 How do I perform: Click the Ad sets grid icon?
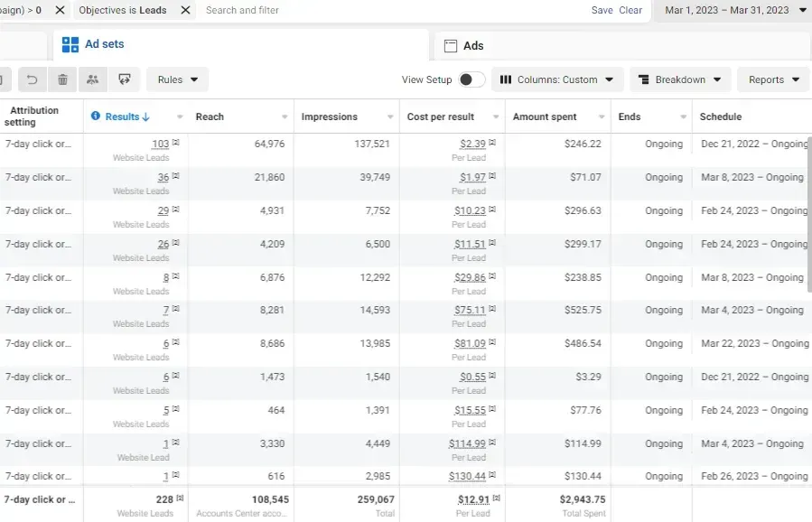coord(70,44)
